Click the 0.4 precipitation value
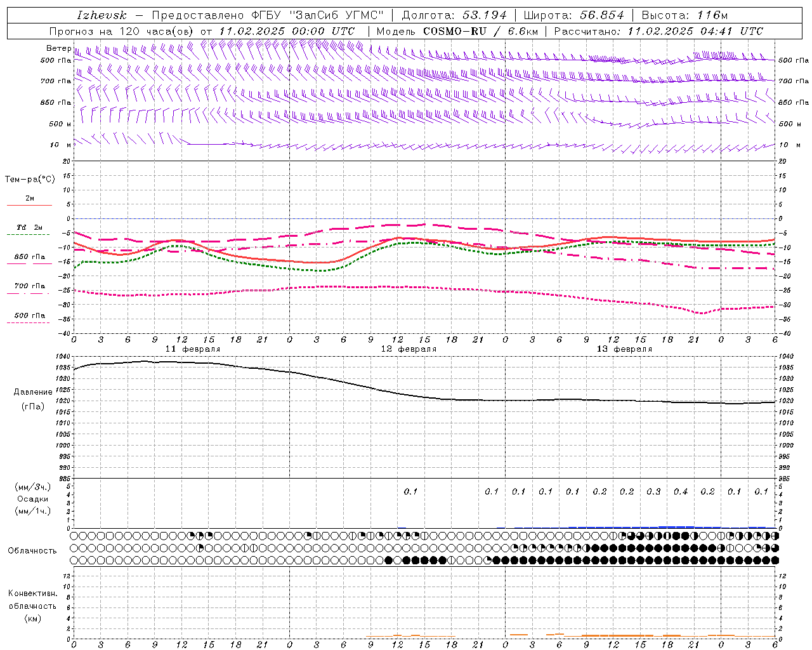812x650 pixels. click(x=681, y=491)
